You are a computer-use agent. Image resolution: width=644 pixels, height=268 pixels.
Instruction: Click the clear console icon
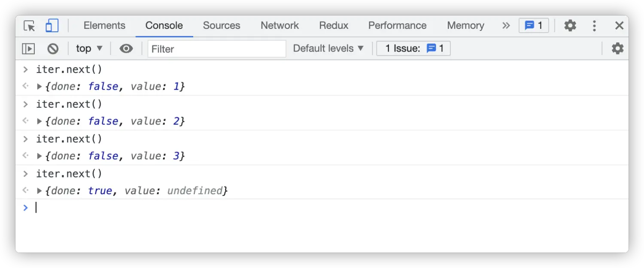(53, 49)
